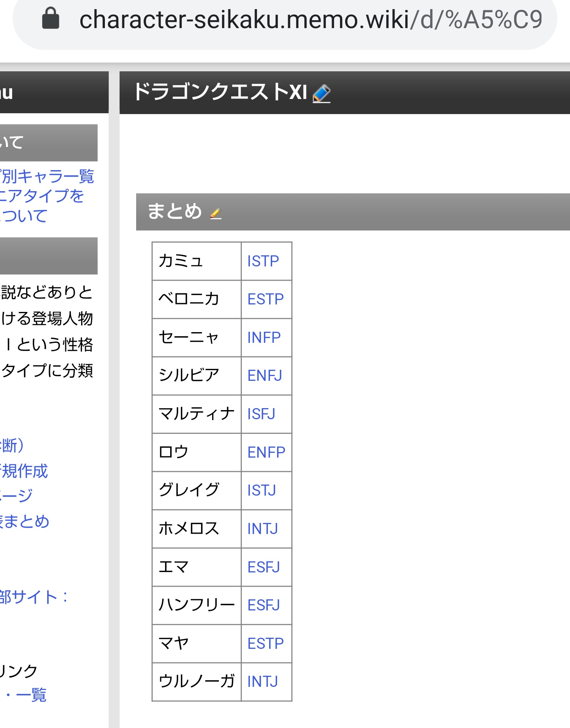The image size is (570, 728).
Task: Click the ドラゴンクエストXI page title
Action: (x=220, y=92)
